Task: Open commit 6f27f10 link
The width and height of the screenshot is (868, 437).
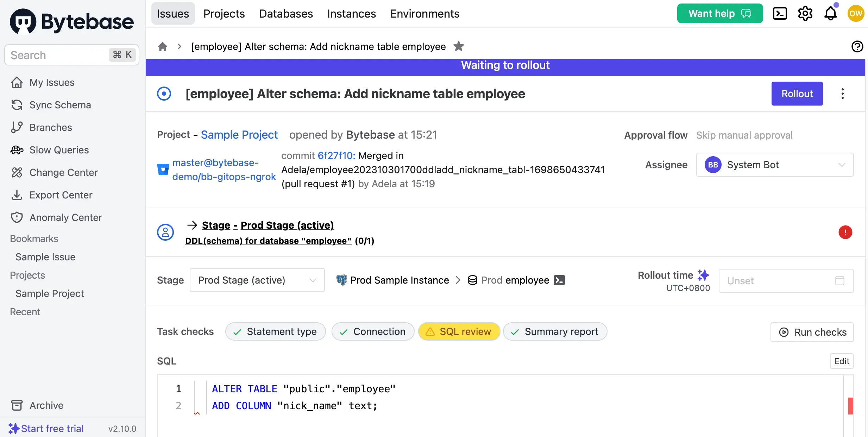Action: point(336,156)
